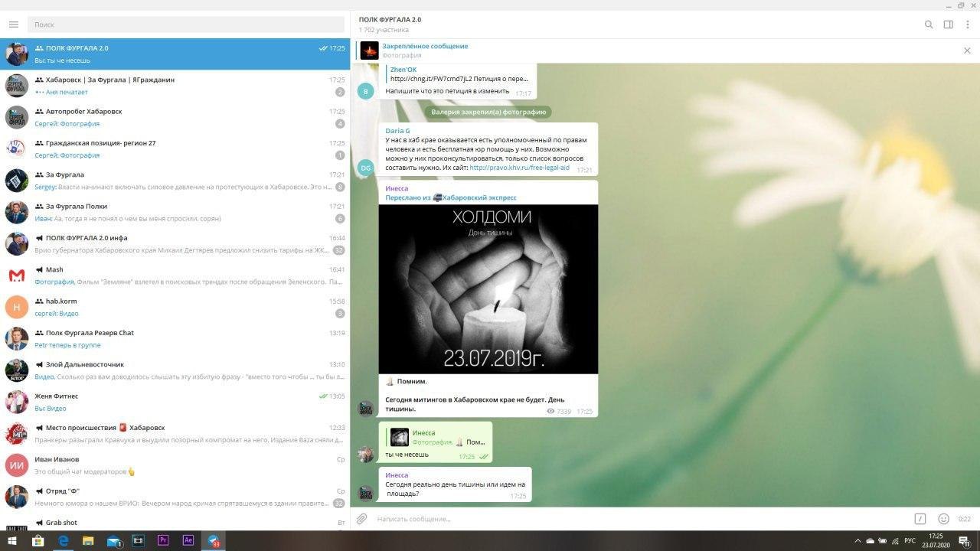Screen dimensions: 980x551
Task: Hide the pinned message bar
Action: pos(967,51)
